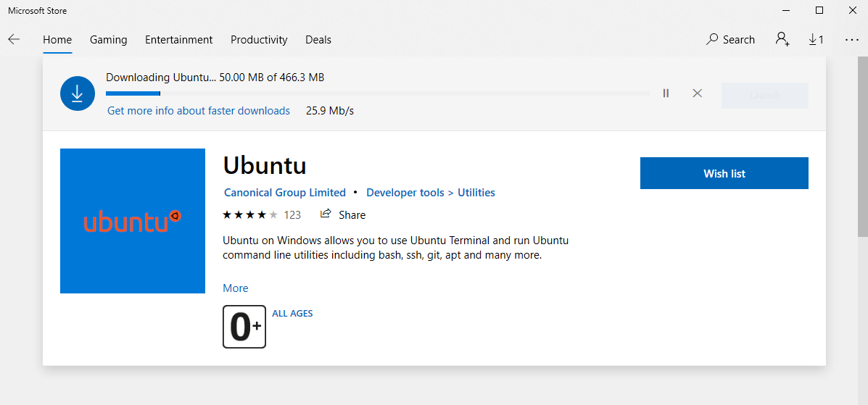Cancel the Ubuntu download
868x405 pixels.
(x=697, y=93)
